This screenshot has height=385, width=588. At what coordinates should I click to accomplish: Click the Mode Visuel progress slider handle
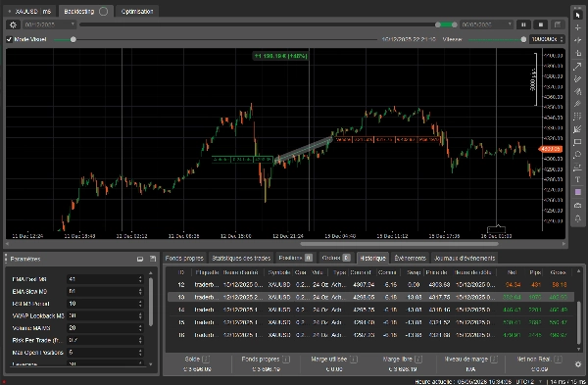pos(73,39)
